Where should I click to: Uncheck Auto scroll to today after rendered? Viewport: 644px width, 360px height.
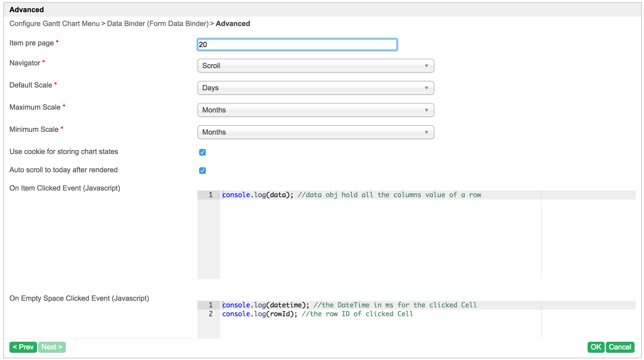click(202, 171)
